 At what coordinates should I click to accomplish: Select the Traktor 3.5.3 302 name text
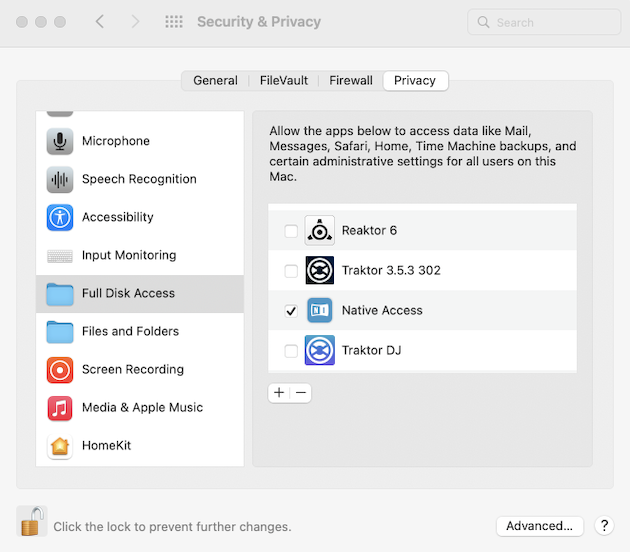tap(391, 270)
